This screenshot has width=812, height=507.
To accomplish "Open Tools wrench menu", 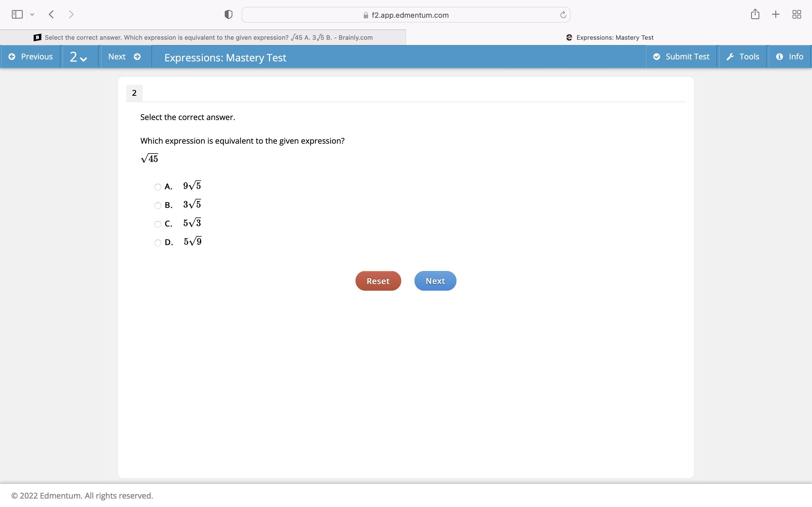I will (x=743, y=57).
